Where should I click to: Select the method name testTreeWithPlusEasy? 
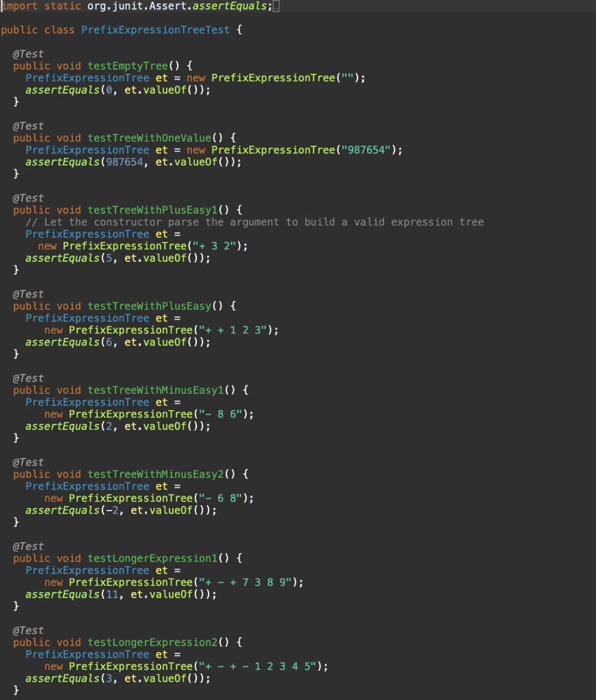[x=150, y=306]
